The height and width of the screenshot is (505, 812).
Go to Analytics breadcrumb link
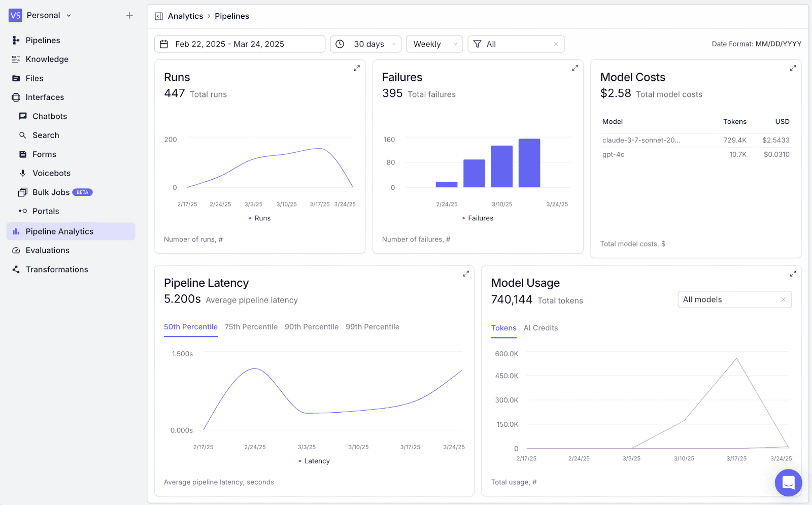coord(185,16)
